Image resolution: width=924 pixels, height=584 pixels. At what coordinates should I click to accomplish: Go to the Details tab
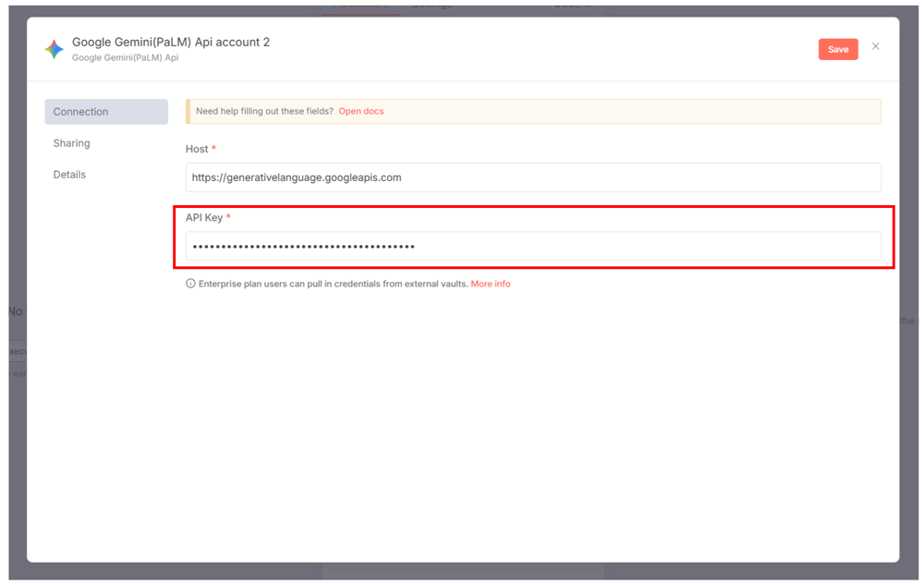coord(69,175)
